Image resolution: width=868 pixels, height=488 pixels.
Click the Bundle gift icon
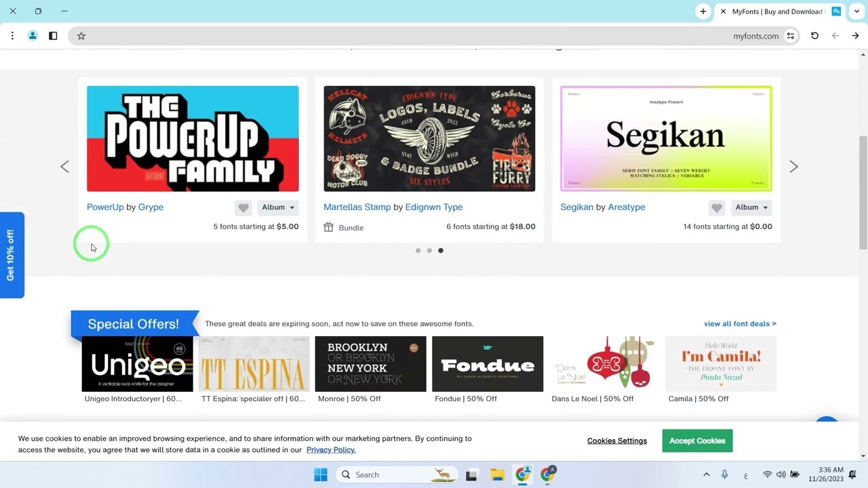(328, 227)
